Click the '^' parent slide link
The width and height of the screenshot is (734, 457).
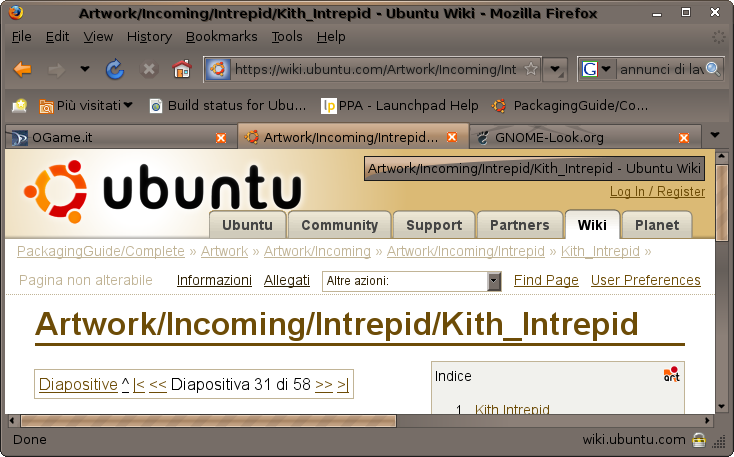[x=125, y=384]
